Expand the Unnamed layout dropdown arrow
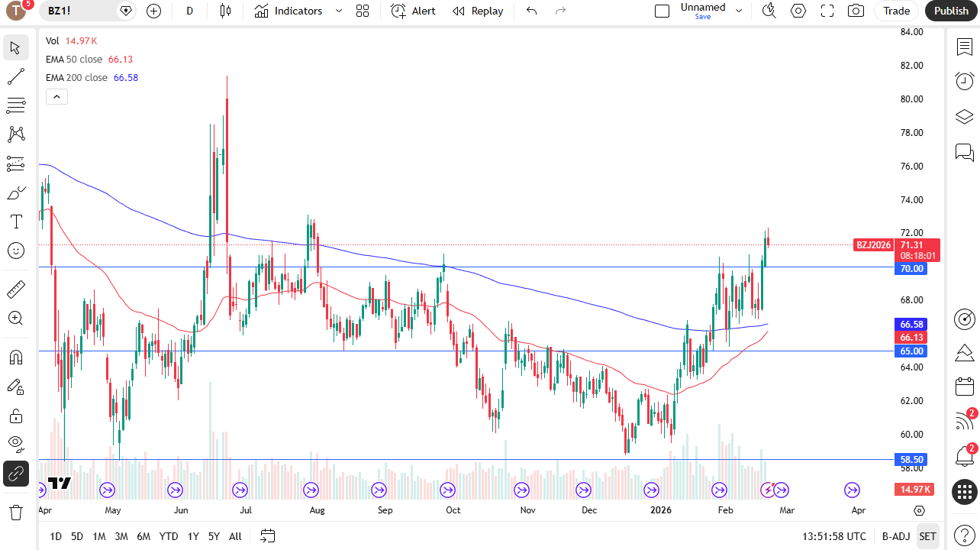Image resolution: width=980 pixels, height=550 pixels. tap(738, 11)
